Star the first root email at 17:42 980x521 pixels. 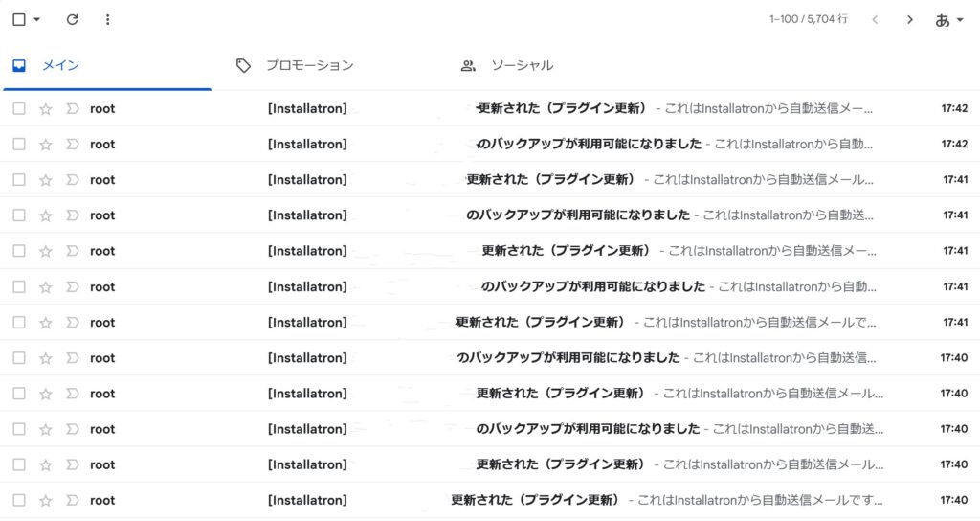(45, 109)
